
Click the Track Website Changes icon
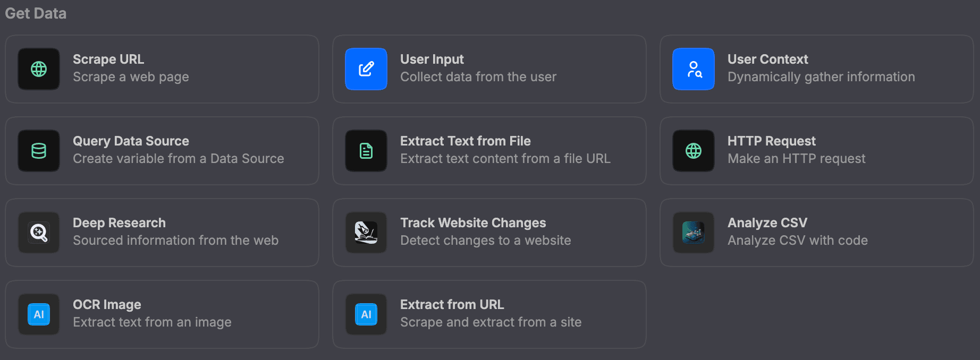[x=366, y=233]
